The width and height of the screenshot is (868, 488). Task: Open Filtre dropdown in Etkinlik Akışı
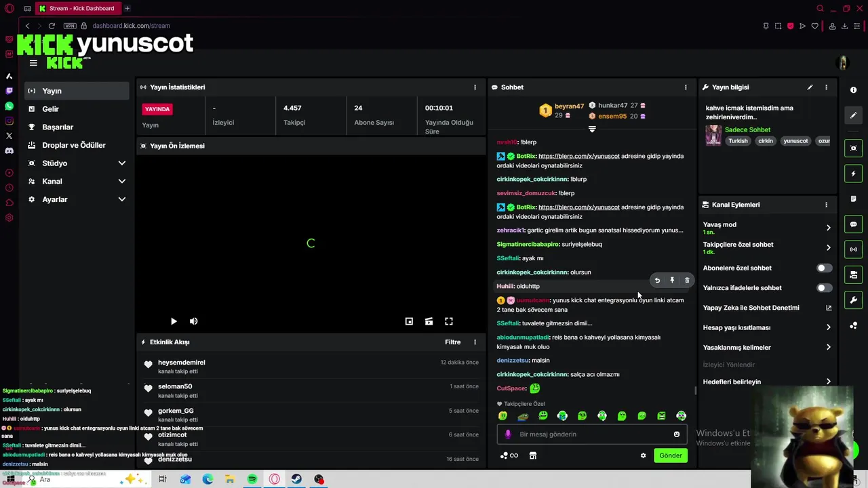coord(453,342)
